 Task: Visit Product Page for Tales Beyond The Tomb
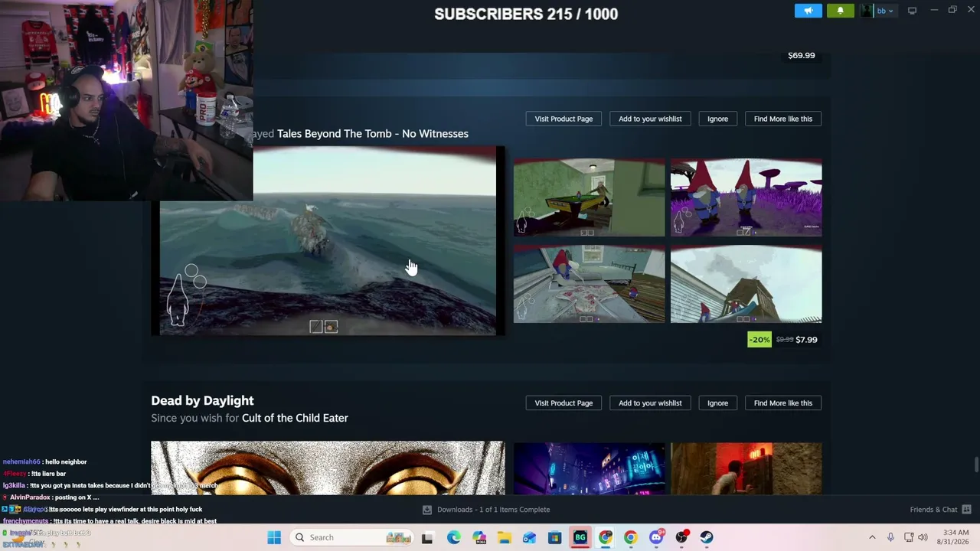point(563,119)
